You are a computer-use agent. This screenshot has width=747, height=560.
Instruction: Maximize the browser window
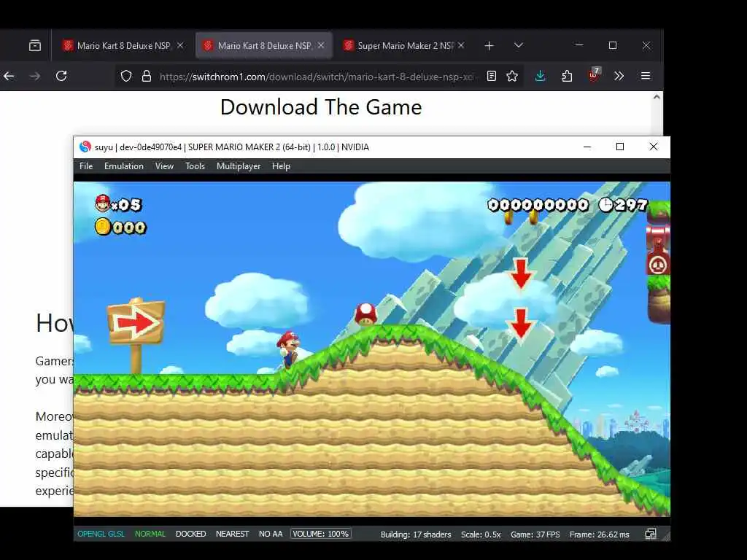pyautogui.click(x=613, y=45)
